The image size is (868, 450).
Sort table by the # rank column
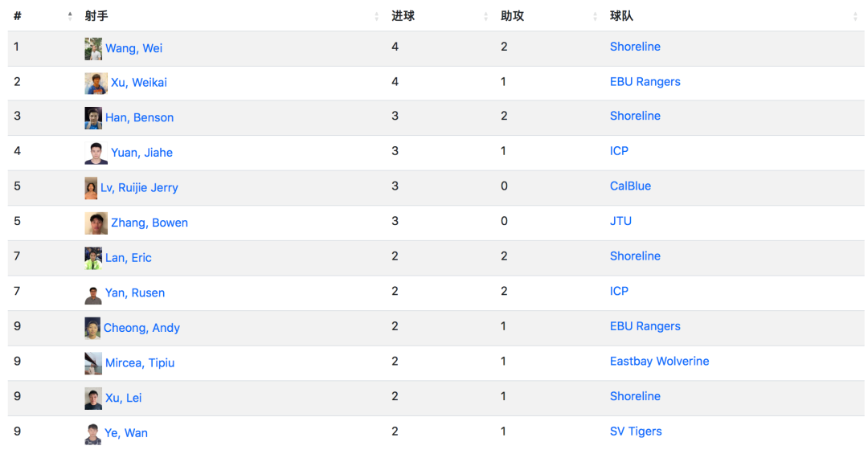70,16
